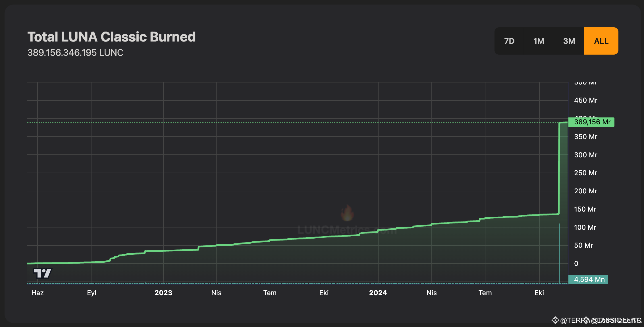Viewport: 644px width, 327px height.
Task: Click the 450 Mr price axis label
Action: pyautogui.click(x=586, y=100)
